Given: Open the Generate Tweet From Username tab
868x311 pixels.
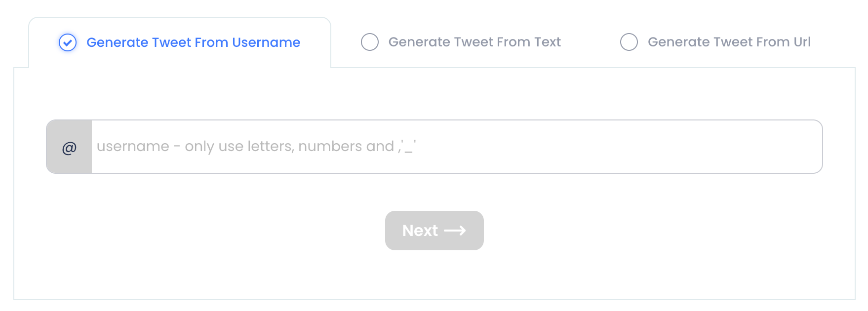Looking at the screenshot, I should coord(193,42).
